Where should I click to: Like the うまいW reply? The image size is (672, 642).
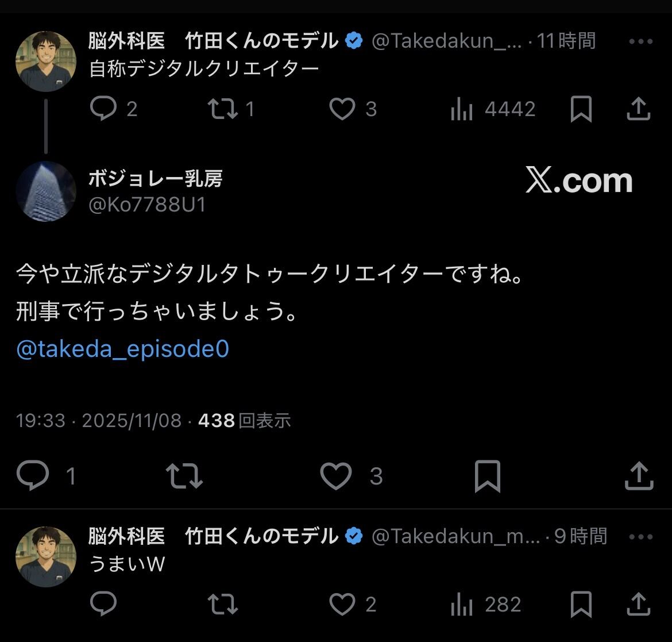[x=342, y=604]
